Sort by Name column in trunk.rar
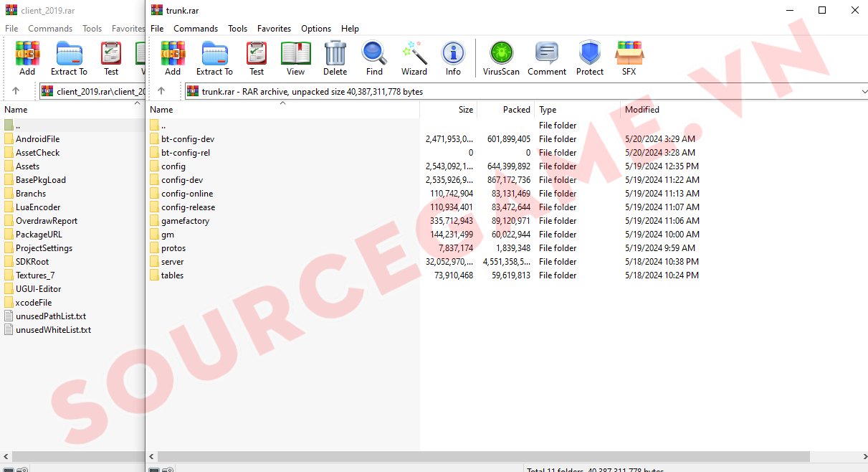Image resolution: width=868 pixels, height=472 pixels. pyautogui.click(x=283, y=110)
